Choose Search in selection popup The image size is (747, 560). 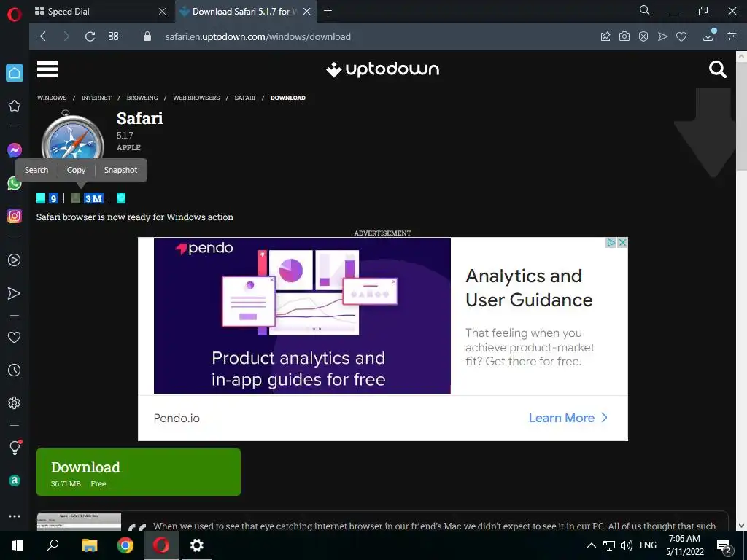coord(36,170)
